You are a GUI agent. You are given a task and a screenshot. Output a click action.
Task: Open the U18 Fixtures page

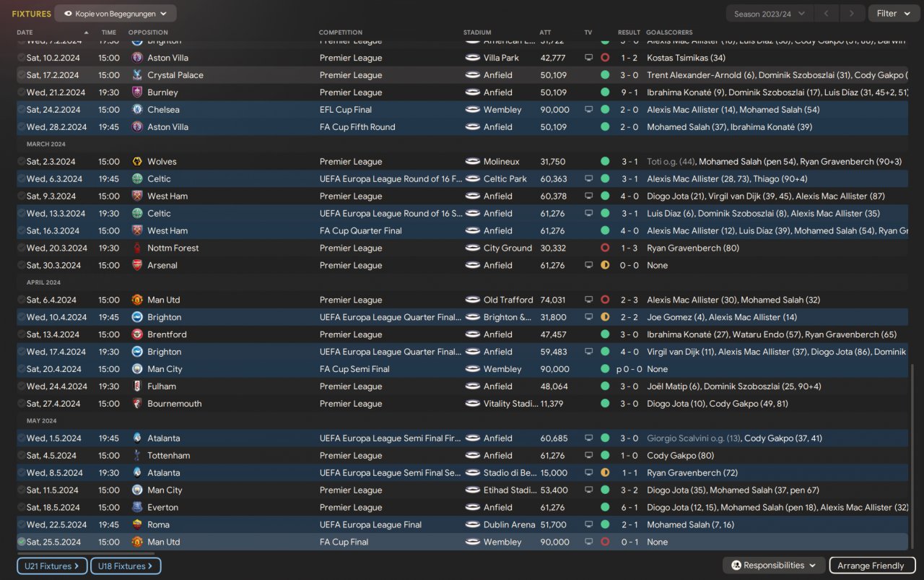[126, 566]
